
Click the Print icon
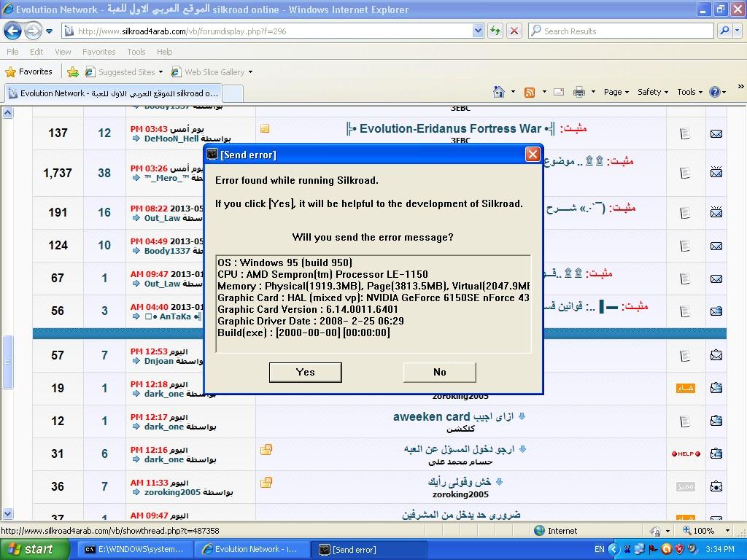(578, 92)
